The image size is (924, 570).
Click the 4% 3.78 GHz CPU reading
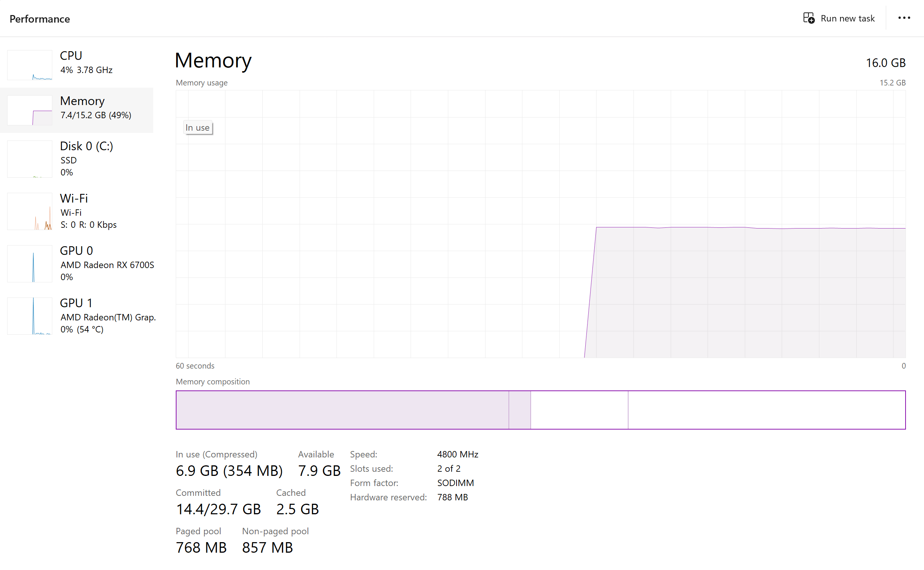pos(86,70)
